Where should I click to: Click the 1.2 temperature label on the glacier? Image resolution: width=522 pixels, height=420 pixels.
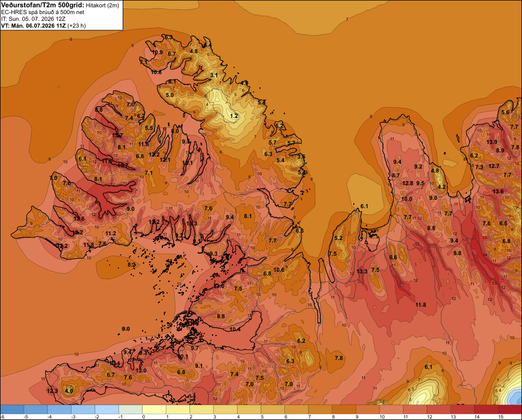[x=234, y=116]
